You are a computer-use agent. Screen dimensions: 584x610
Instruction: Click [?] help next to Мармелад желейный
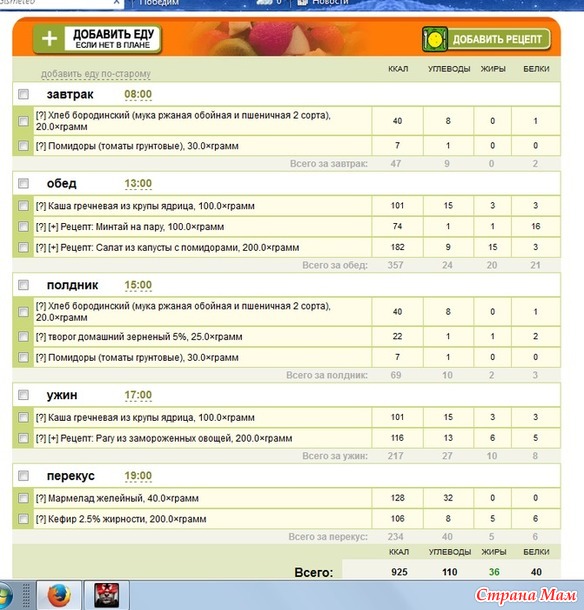click(41, 498)
